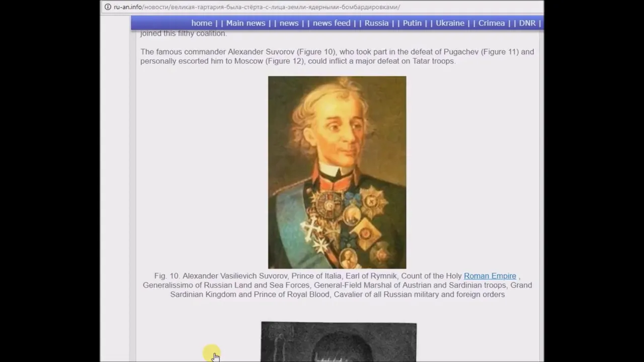The image size is (644, 362).
Task: Click the caption text 'Cavalier of all Russian military'
Action: (386, 295)
